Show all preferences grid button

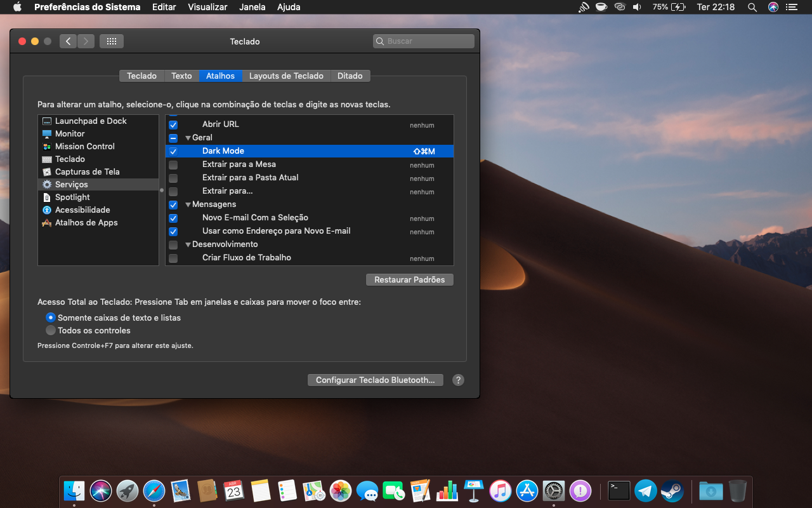pyautogui.click(x=112, y=41)
